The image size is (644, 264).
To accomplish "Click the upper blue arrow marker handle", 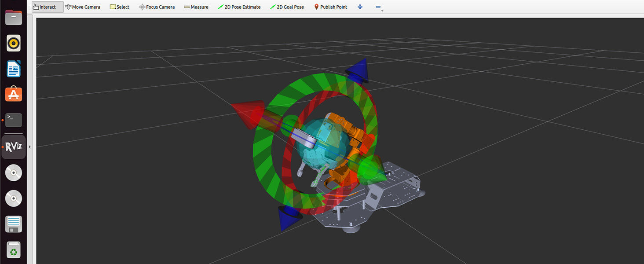I will (x=358, y=71).
